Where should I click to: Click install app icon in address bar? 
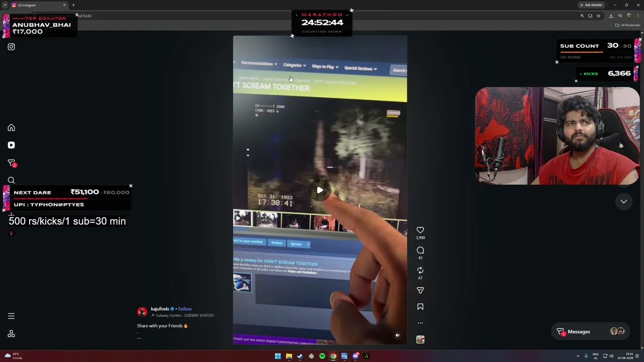click(590, 16)
